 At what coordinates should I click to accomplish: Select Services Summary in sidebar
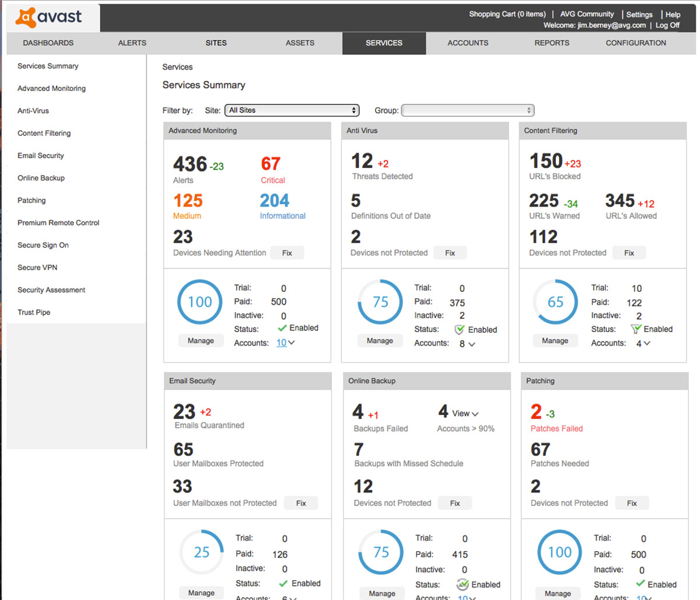[x=48, y=66]
